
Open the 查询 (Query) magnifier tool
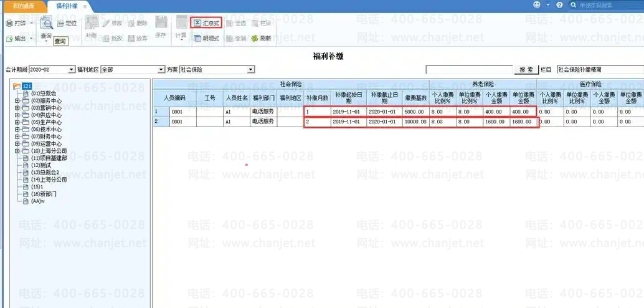tap(47, 24)
